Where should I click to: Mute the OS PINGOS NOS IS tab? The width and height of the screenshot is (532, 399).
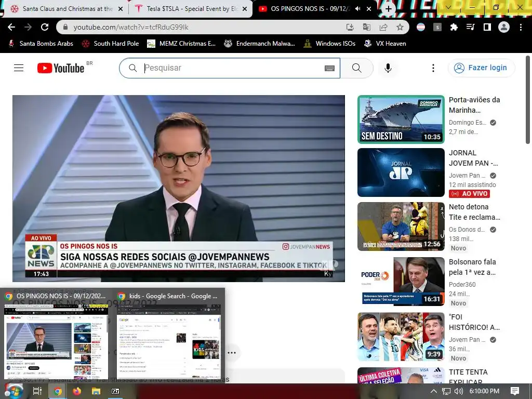[x=357, y=9]
